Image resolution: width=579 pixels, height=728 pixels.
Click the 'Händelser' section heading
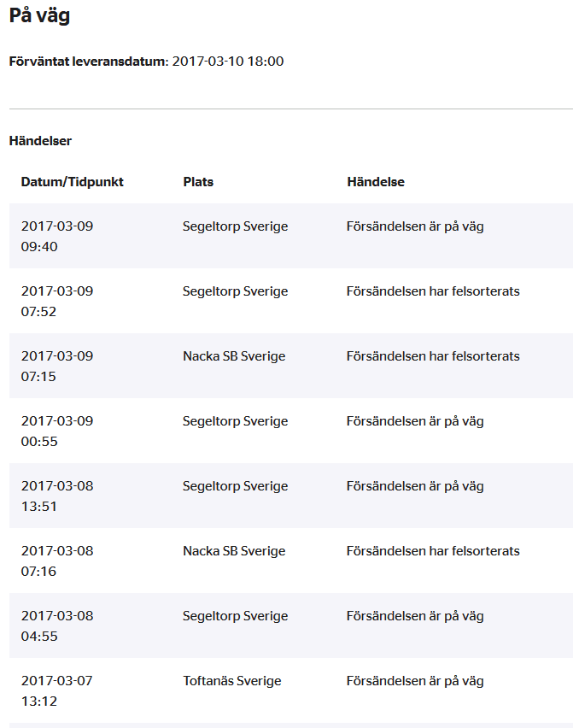(x=40, y=141)
